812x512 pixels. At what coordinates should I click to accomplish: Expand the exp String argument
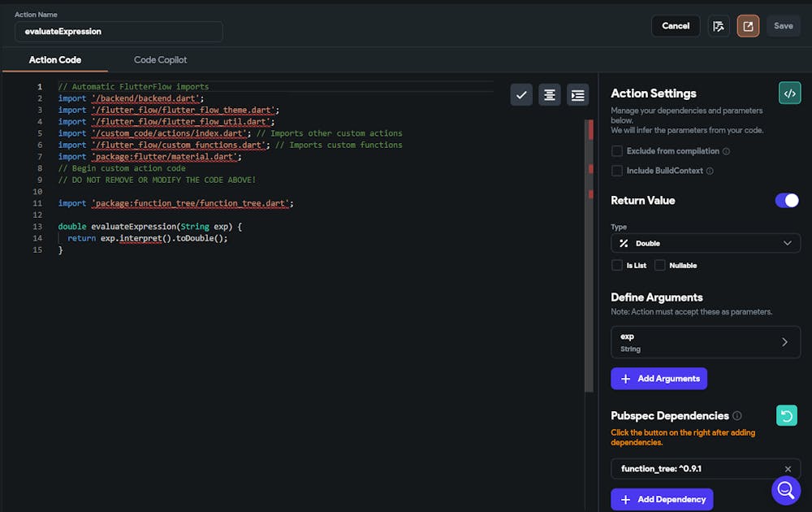click(705, 342)
